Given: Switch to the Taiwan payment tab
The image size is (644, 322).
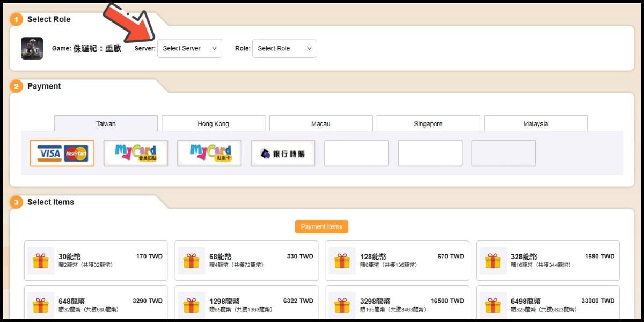Looking at the screenshot, I should point(106,123).
